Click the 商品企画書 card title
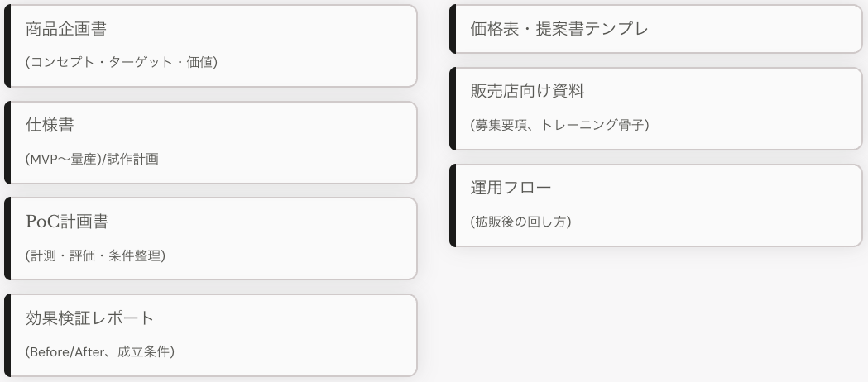Image resolution: width=868 pixels, height=382 pixels. coord(66,29)
